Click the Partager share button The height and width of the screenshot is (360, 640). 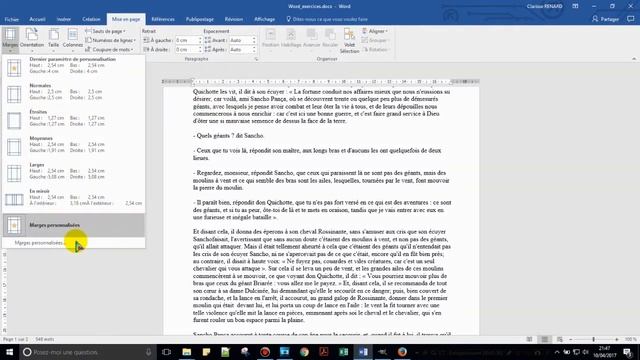coord(606,19)
